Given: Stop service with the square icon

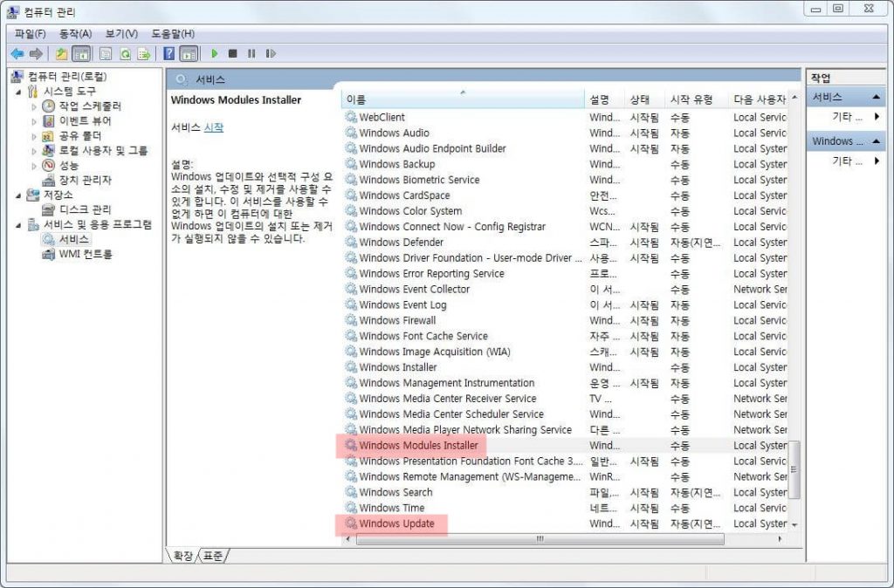Looking at the screenshot, I should tap(232, 53).
